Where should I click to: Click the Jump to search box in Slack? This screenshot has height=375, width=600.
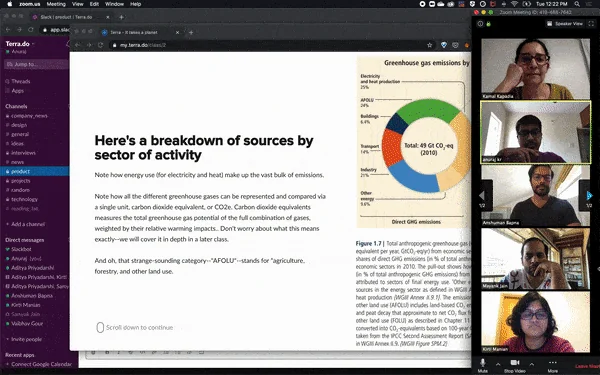tap(36, 64)
